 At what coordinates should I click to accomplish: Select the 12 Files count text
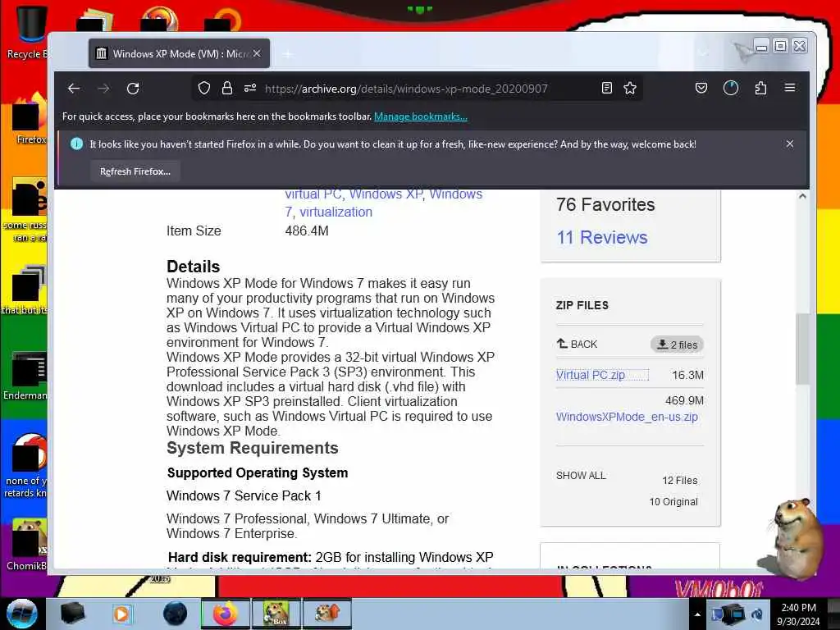[x=680, y=481]
